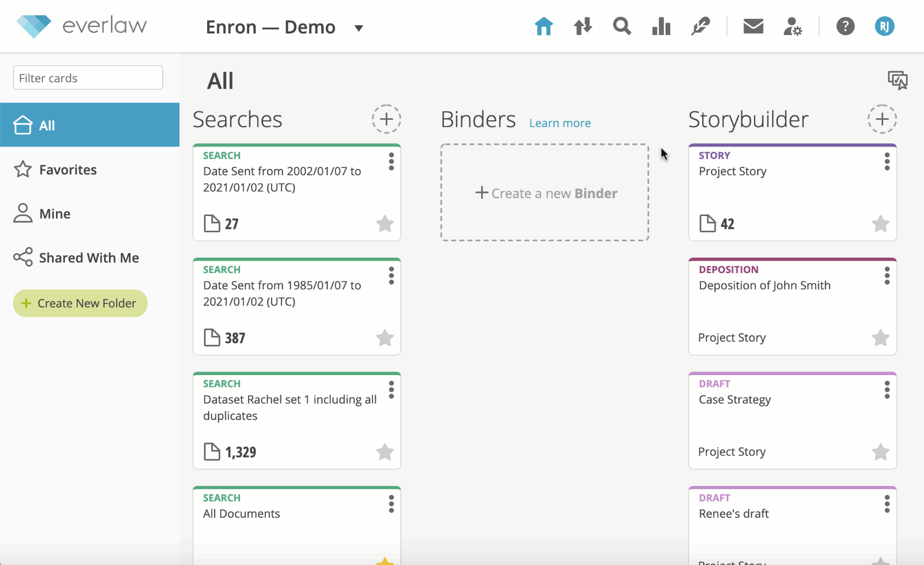Open options menu for All Documents card
This screenshot has width=924, height=565.
[391, 504]
